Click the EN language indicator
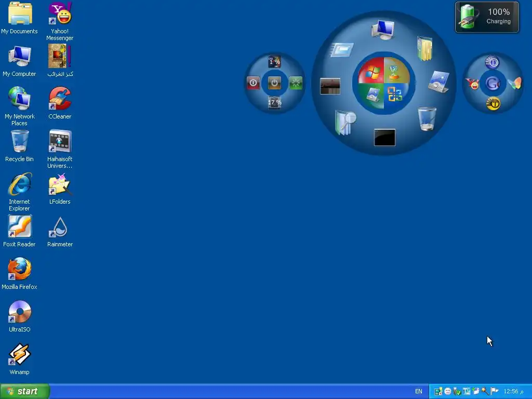This screenshot has width=532, height=399. pyautogui.click(x=419, y=391)
